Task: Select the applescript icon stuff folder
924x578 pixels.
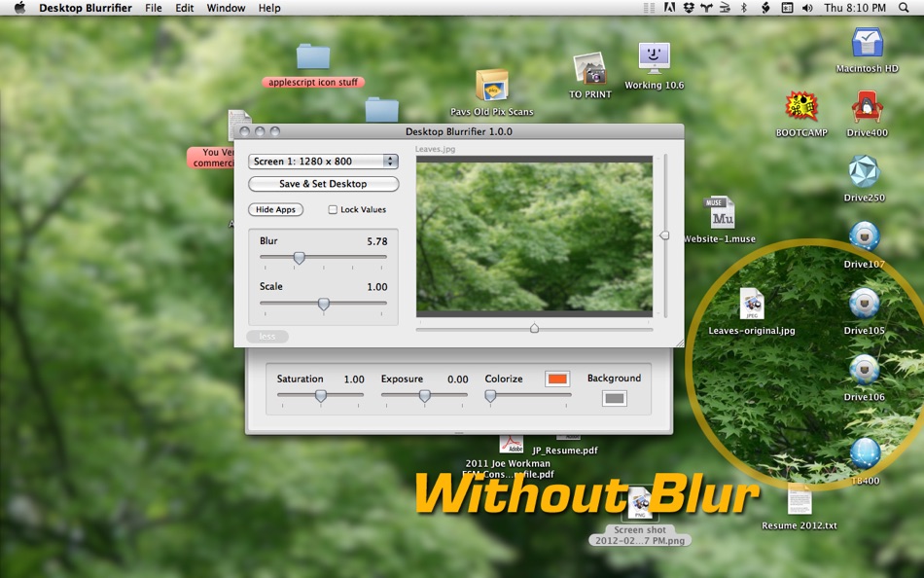Action: (x=313, y=56)
